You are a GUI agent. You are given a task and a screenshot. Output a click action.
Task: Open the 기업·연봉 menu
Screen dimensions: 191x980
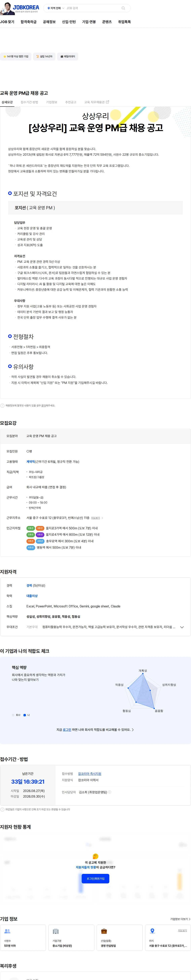(x=89, y=22)
